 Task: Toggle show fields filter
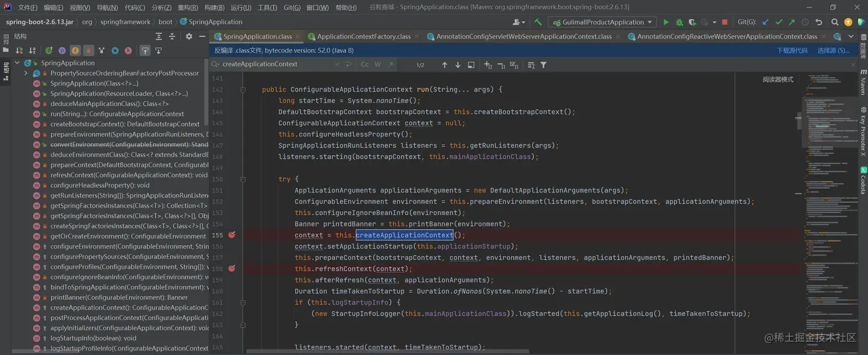[75, 51]
